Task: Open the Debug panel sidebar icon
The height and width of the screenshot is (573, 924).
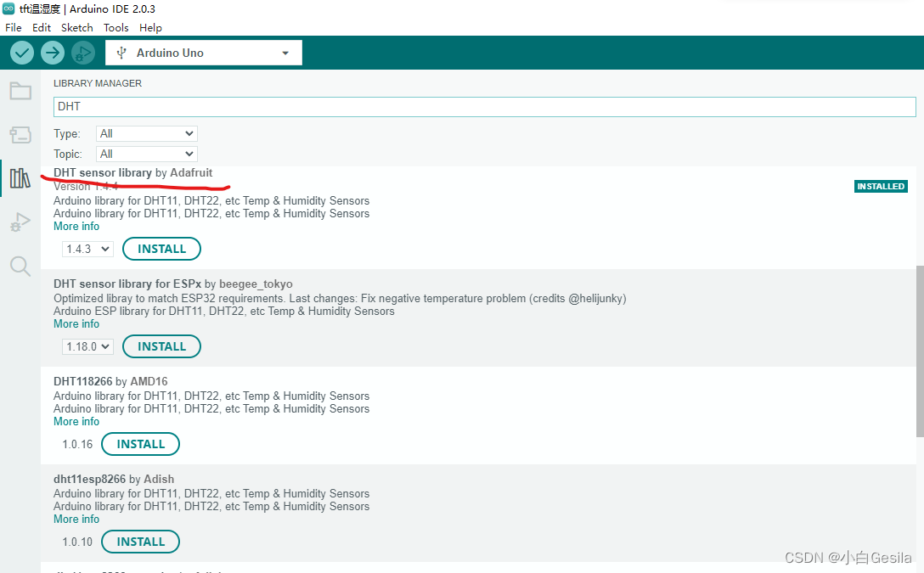Action: pos(20,222)
